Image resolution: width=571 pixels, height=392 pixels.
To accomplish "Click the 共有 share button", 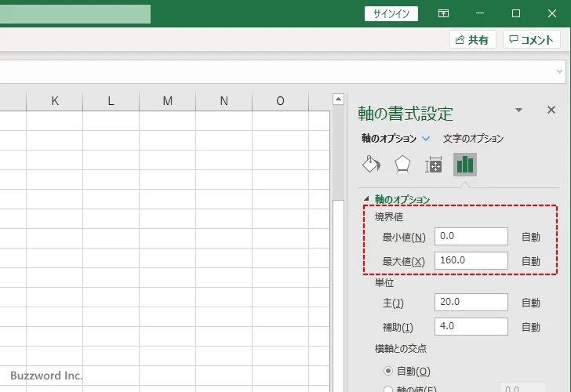I will tap(473, 40).
